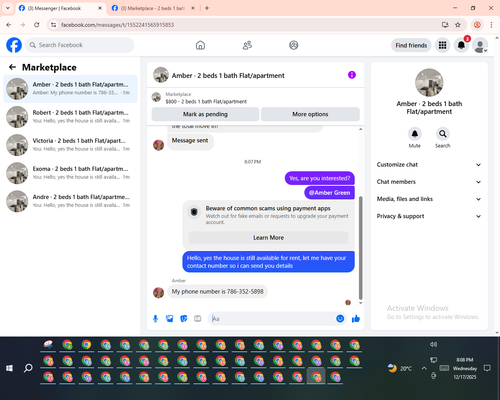Open Windows taskbar search

pos(28,368)
